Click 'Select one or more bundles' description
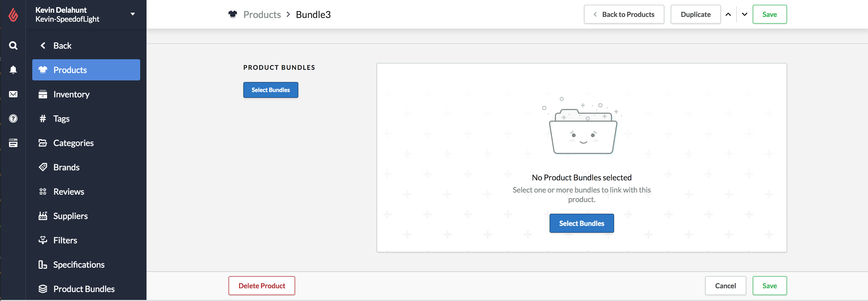 [582, 194]
